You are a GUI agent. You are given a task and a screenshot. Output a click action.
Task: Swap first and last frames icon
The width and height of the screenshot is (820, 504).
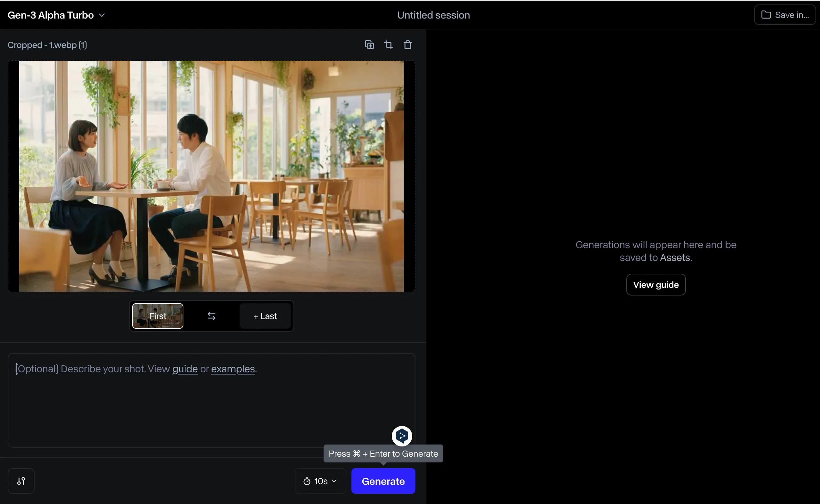211,316
